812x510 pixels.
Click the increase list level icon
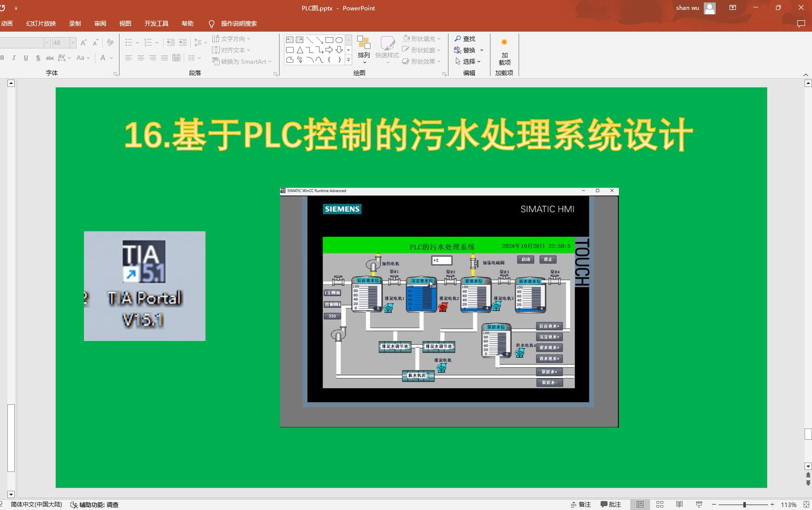[183, 42]
